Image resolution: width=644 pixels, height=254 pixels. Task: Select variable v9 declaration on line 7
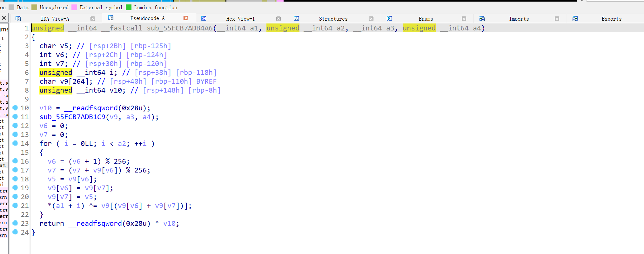point(64,81)
